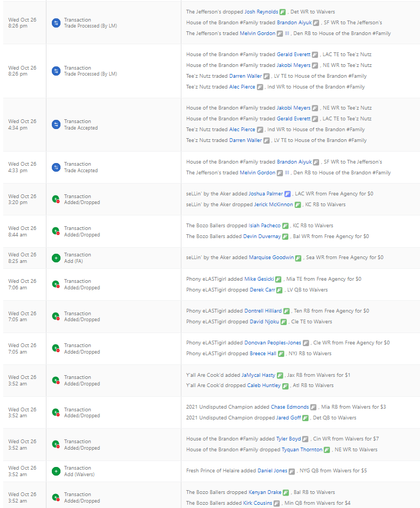Open the news note icon beside Joshua Palmer

click(x=288, y=194)
